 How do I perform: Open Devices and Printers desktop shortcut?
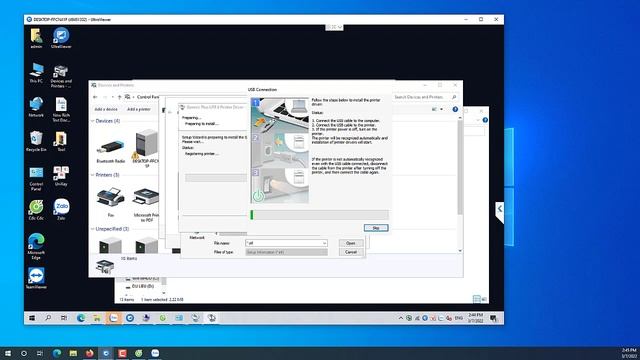61,76
